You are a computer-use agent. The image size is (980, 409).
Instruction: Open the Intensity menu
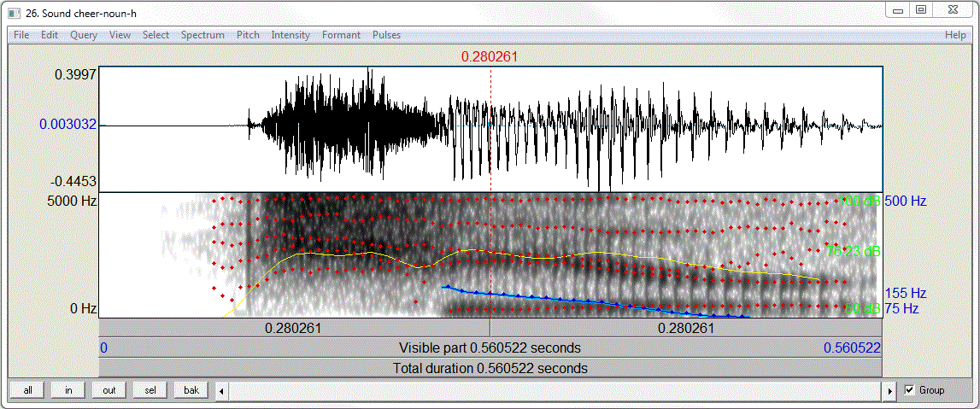(x=290, y=35)
